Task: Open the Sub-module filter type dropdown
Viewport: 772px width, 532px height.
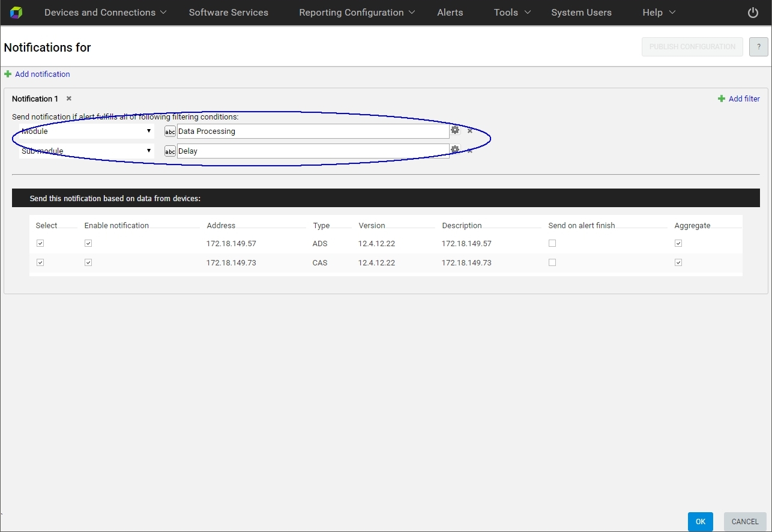Action: [86, 151]
